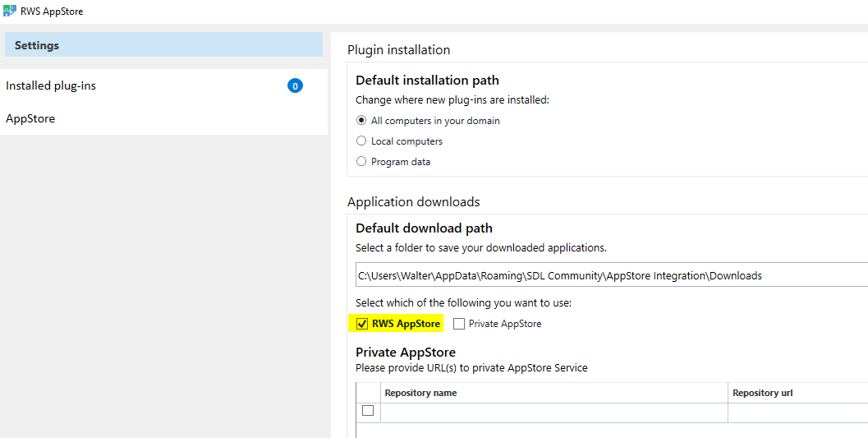The image size is (868, 438).
Task: Select the Program data radio button
Action: pyautogui.click(x=361, y=162)
